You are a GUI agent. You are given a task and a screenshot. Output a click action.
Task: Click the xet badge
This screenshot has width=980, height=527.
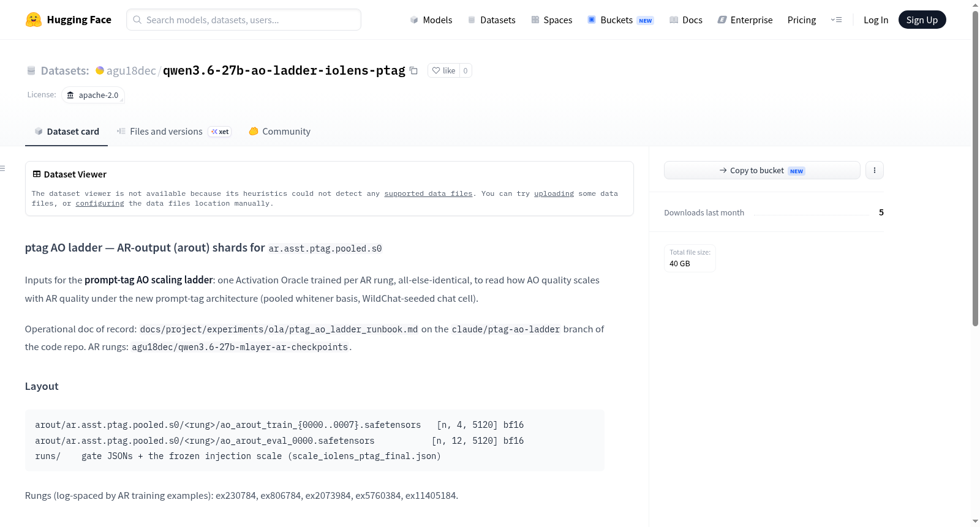point(220,132)
